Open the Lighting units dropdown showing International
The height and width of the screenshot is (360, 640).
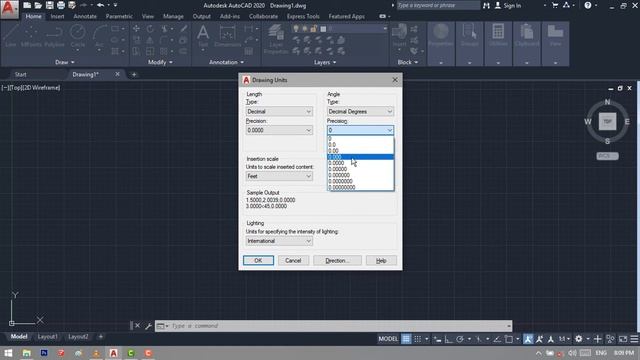(279, 241)
